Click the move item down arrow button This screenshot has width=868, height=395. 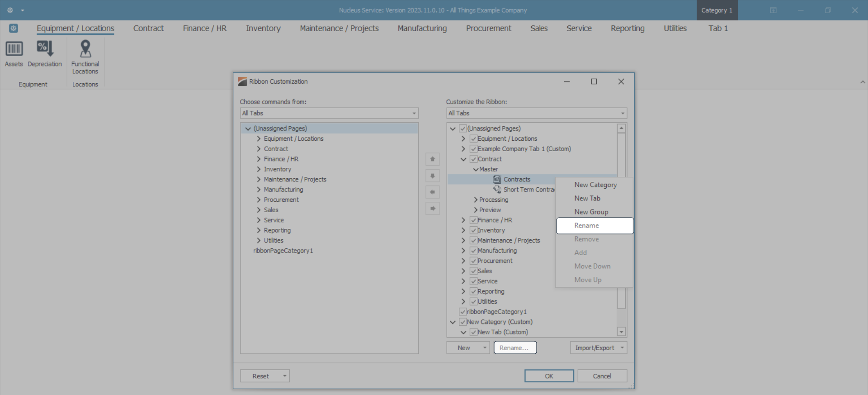coord(433,176)
